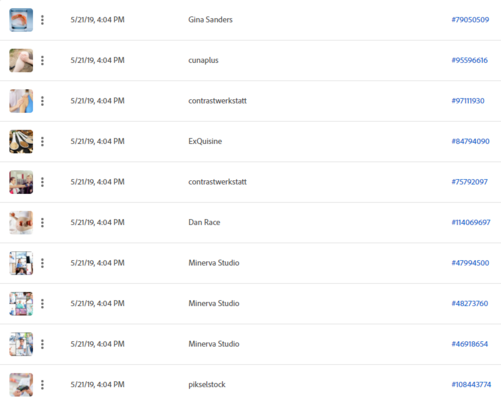Viewport: 501px width, 403px height.
Task: Open asset link #114069697
Action: 471,222
